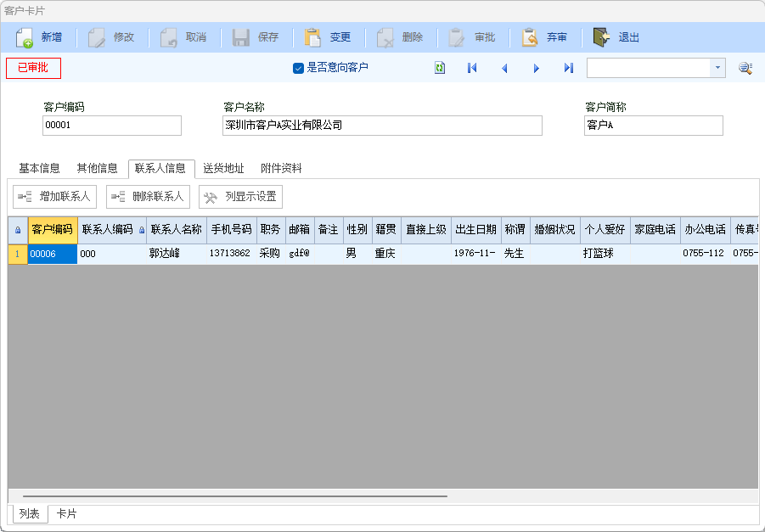
Task: Click the 新增 (new) toolbar icon
Action: click(25, 37)
